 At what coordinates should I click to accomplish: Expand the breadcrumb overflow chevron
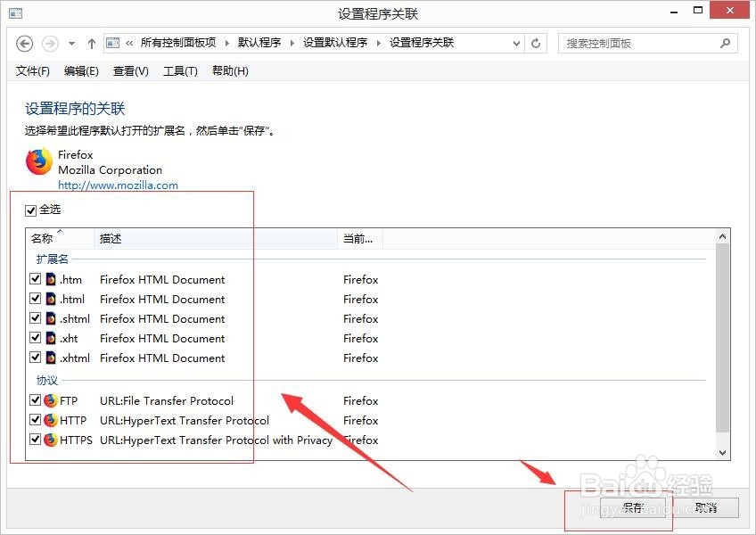click(x=129, y=44)
